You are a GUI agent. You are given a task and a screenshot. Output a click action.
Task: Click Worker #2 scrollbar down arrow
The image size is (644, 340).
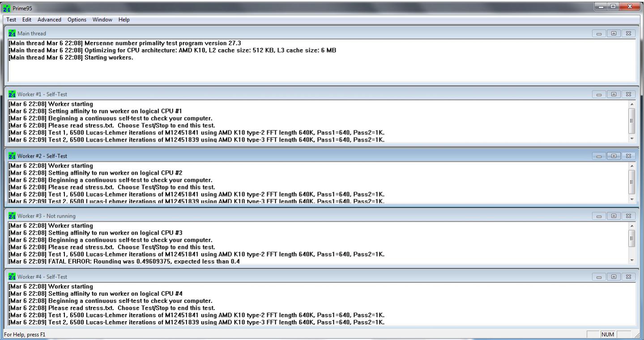click(631, 199)
